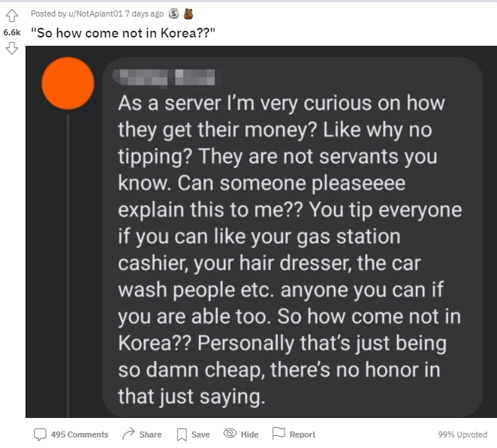497x448 pixels.
Task: Click the Save text label
Action: coord(200,434)
